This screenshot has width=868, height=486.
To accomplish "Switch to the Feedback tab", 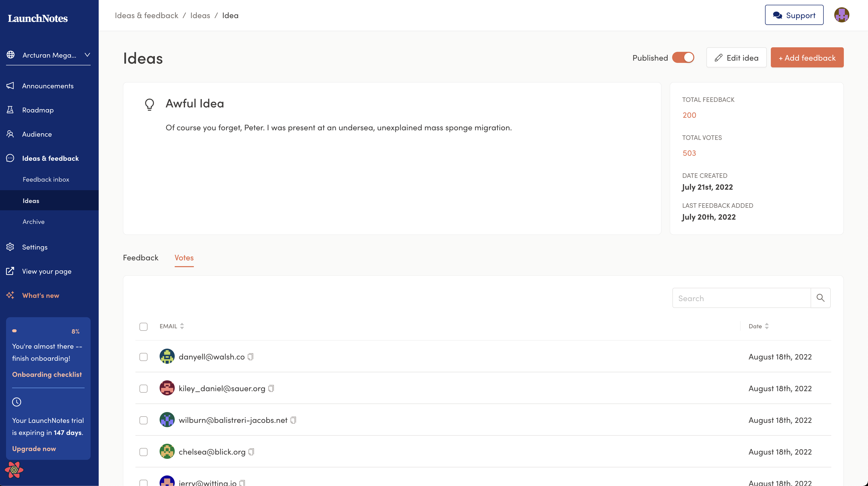I will pyautogui.click(x=140, y=258).
